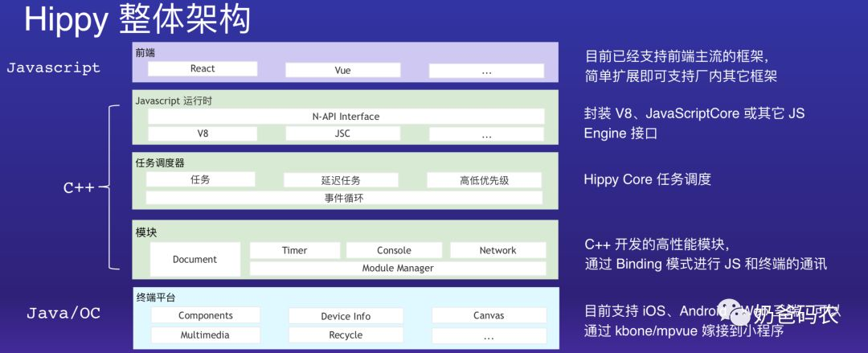This screenshot has height=353, width=868.
Task: Click the Multimedia platform box
Action: [x=206, y=335]
